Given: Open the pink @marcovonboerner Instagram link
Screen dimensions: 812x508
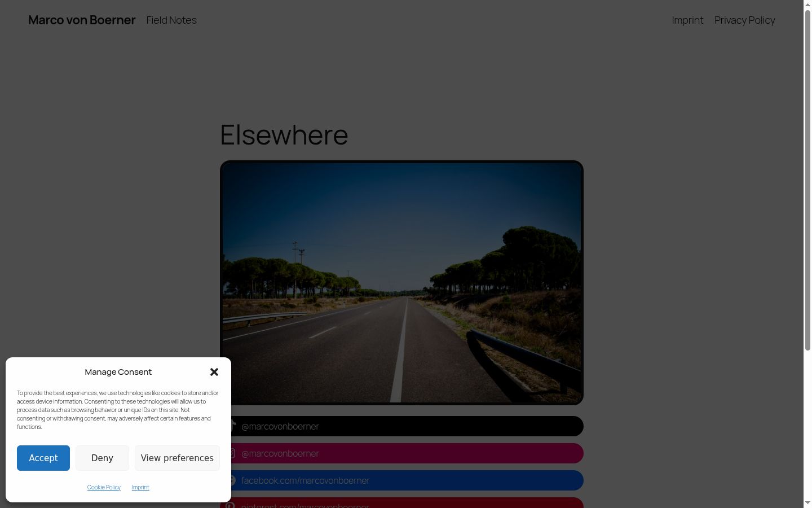Looking at the screenshot, I should coord(407,453).
